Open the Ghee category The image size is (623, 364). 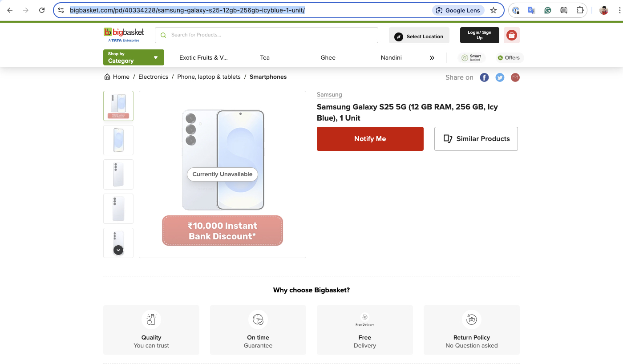328,58
